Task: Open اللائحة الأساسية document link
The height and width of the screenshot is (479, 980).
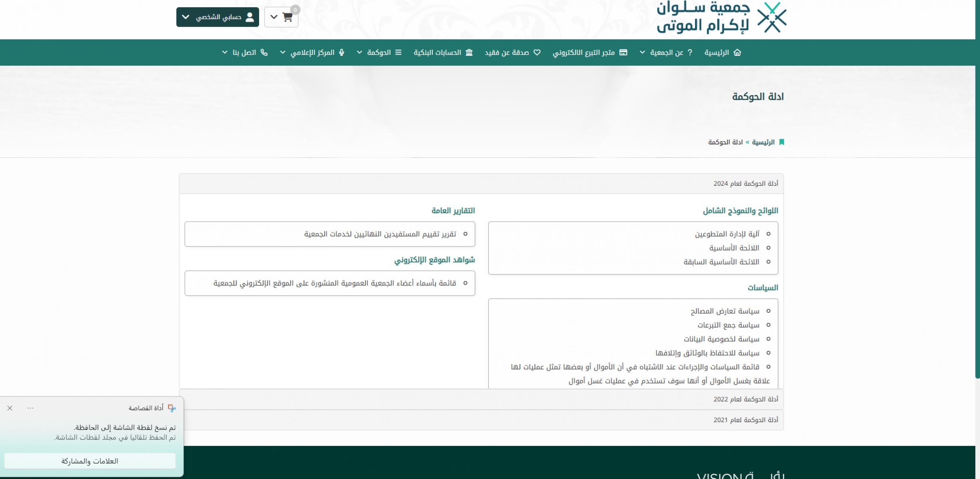Action: point(734,248)
